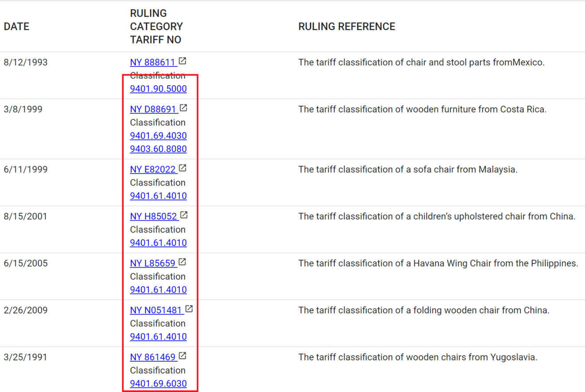The height and width of the screenshot is (392, 585).
Task: Click the external link icon next to NY N051481
Action: (190, 309)
